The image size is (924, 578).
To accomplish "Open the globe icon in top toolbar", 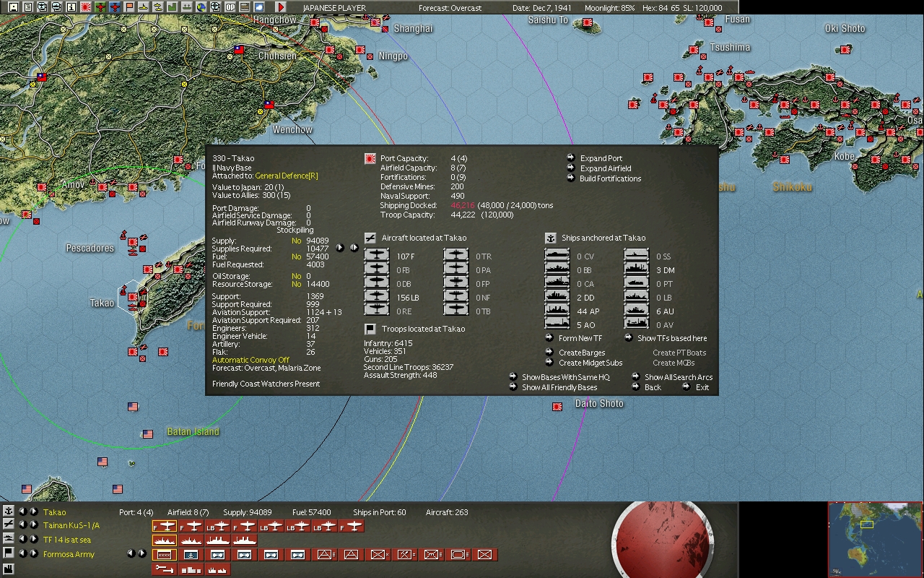I will click(201, 7).
